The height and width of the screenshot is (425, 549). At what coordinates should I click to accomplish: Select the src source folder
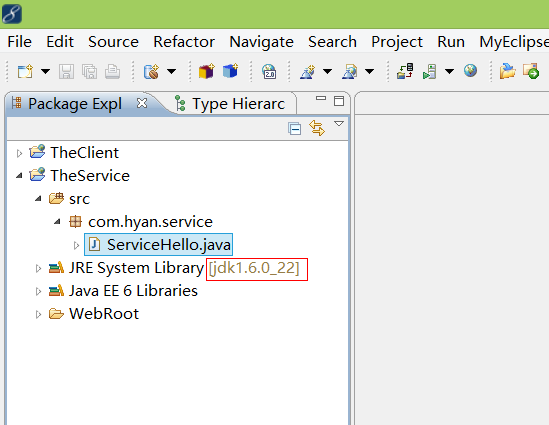[79, 199]
